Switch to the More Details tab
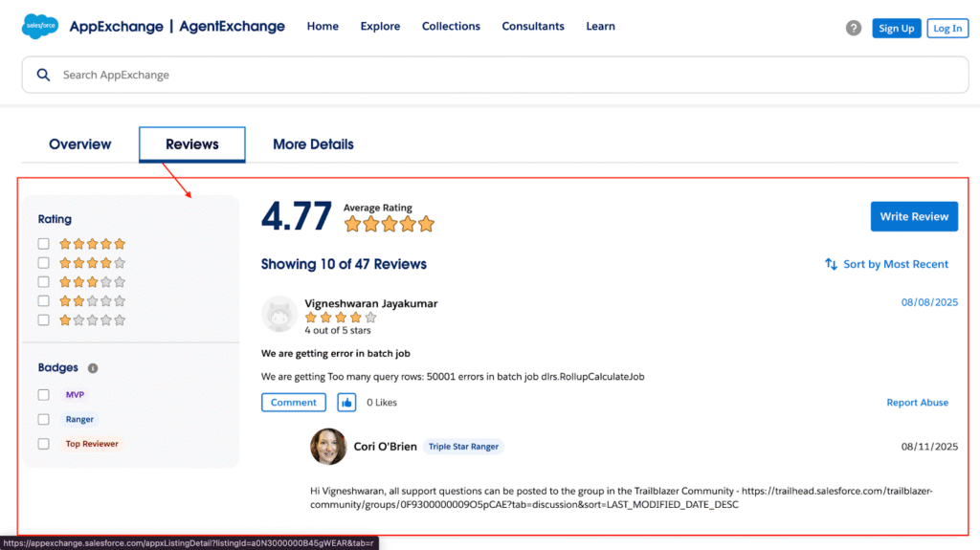The image size is (980, 550). pos(313,144)
